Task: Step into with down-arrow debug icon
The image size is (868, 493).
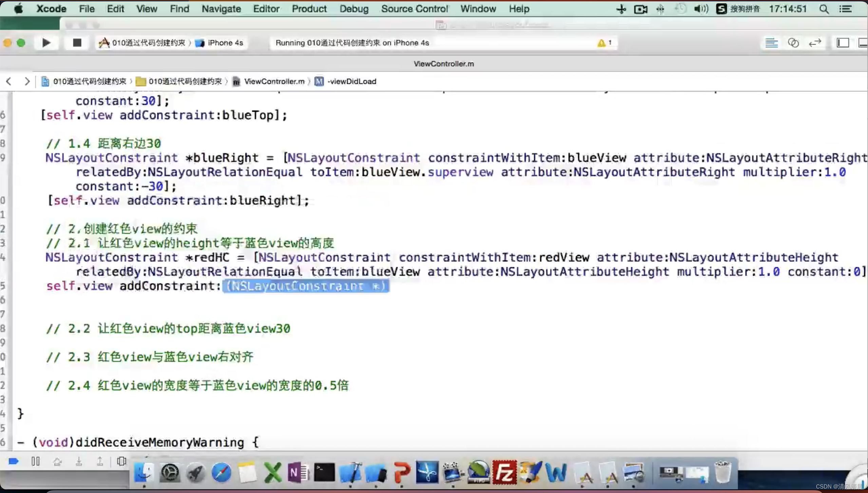Action: coord(79,461)
